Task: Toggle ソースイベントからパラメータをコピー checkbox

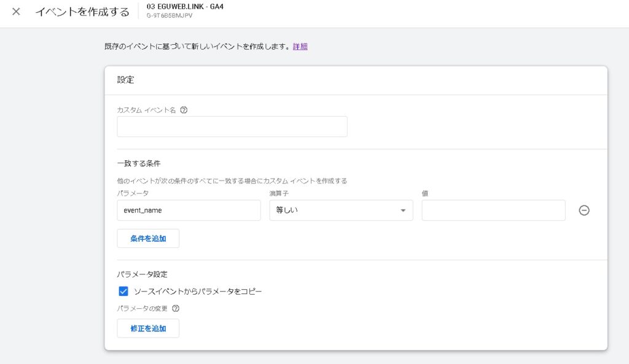Action: [123, 291]
